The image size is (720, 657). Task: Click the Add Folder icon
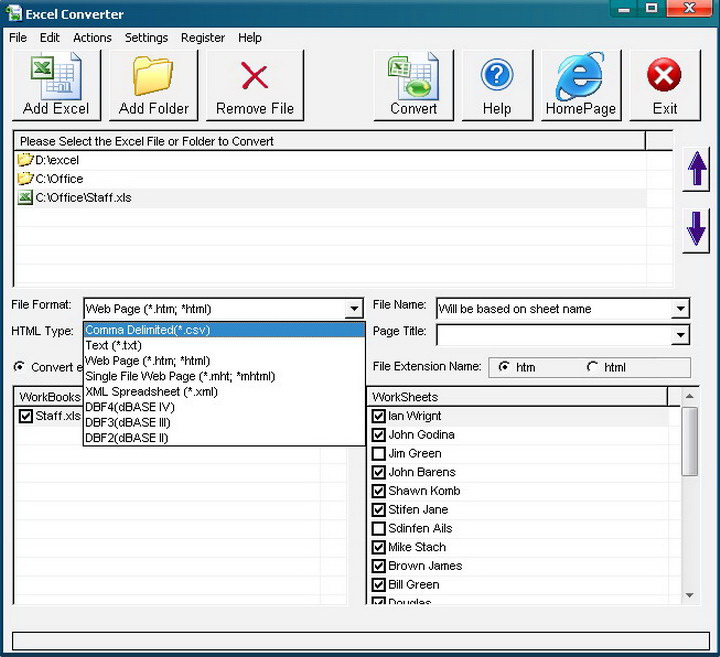(x=154, y=86)
